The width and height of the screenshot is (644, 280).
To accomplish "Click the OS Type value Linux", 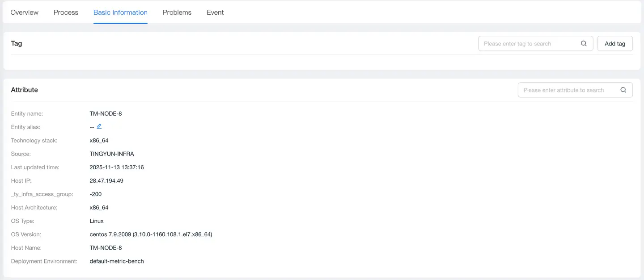I will point(97,221).
